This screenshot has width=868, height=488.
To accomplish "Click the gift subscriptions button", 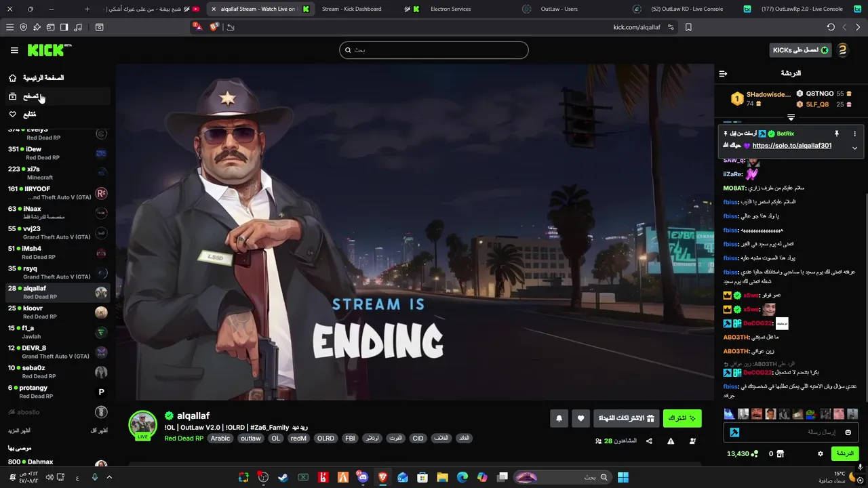I will (x=626, y=418).
